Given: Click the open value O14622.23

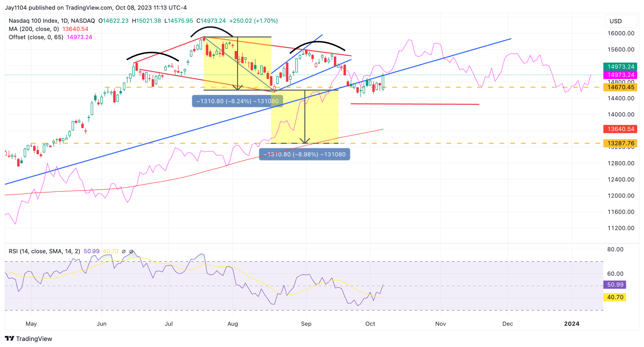Looking at the screenshot, I should click(x=113, y=21).
